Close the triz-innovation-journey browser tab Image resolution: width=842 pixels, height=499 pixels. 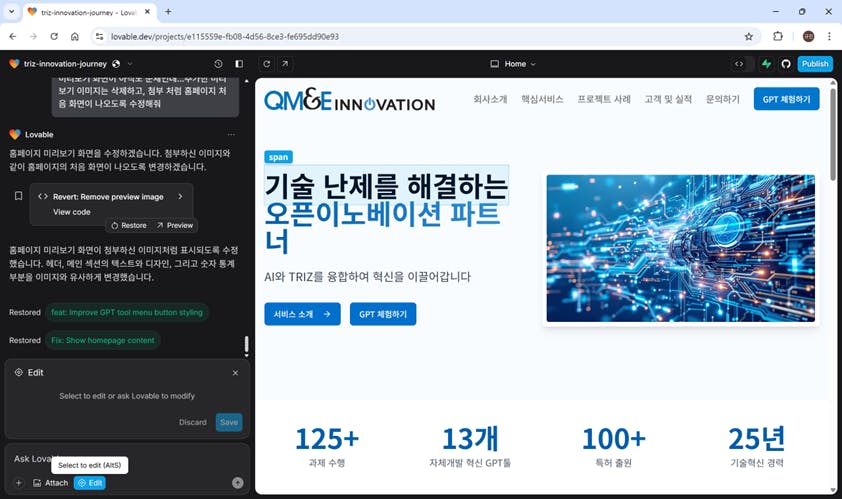pos(148,12)
